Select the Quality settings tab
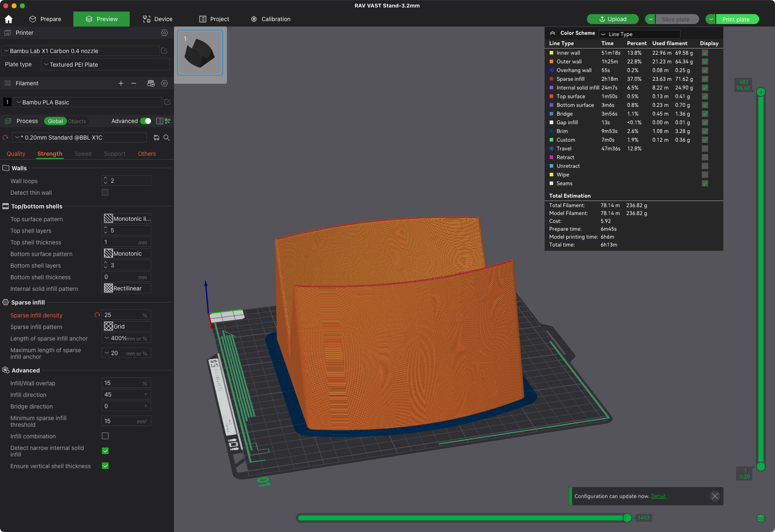775x532 pixels. [x=16, y=154]
